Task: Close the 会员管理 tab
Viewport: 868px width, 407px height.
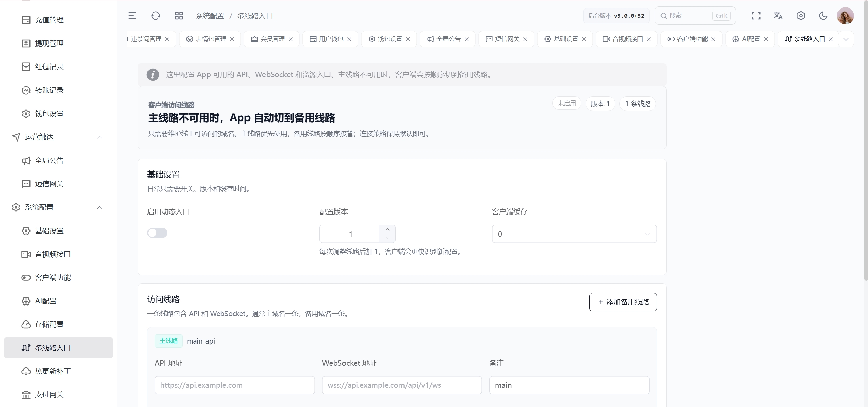Action: (291, 39)
